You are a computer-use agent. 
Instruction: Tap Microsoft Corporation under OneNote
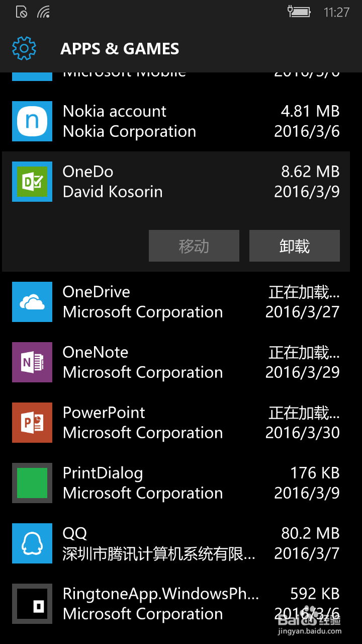(x=143, y=373)
